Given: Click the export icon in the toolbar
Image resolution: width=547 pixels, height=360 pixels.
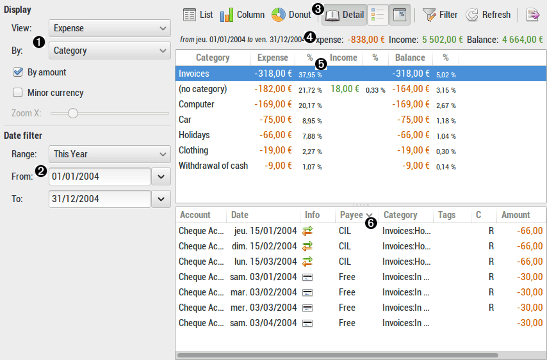Looking at the screenshot, I should [533, 15].
